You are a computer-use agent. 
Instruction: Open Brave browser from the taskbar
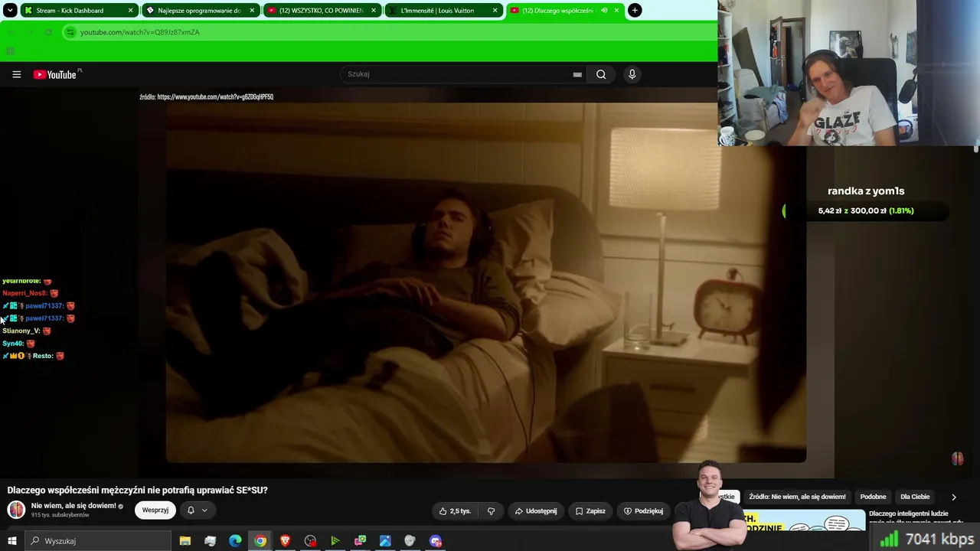[285, 541]
